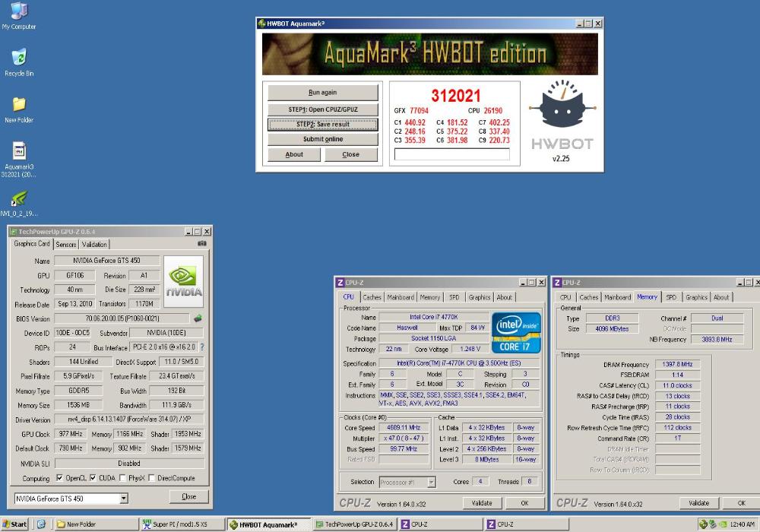Screen dimensions: 760x532
Task: Click the About button in Aquamark
Action: 294,154
